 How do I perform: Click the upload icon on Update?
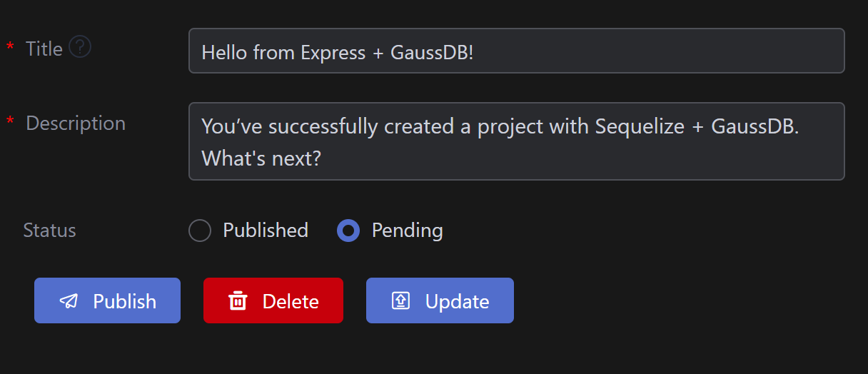tap(401, 301)
